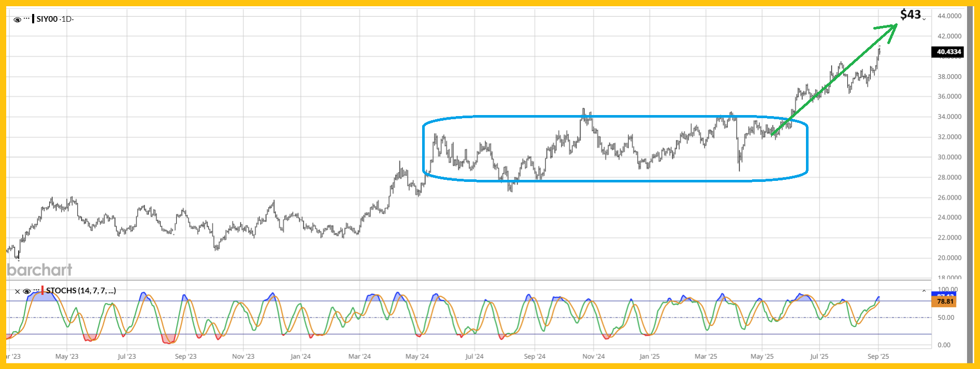Screen dimensions: 980x369
Task: Remove the STOCHS indicator with X icon
Action: pos(17,291)
